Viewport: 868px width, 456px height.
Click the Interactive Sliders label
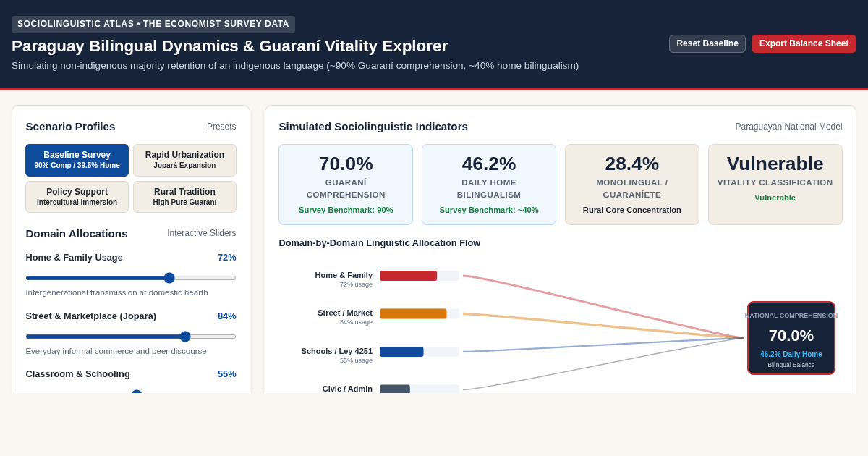pos(202,233)
